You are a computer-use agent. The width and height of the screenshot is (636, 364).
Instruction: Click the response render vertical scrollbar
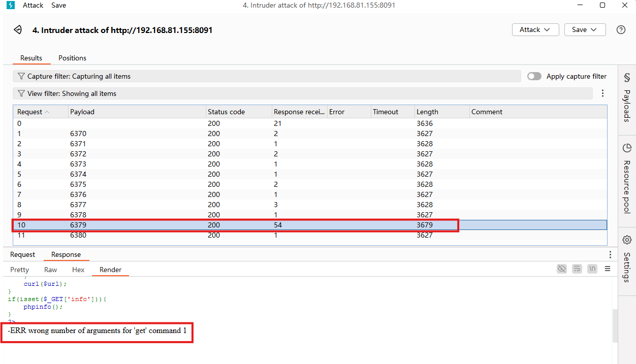(x=615, y=325)
